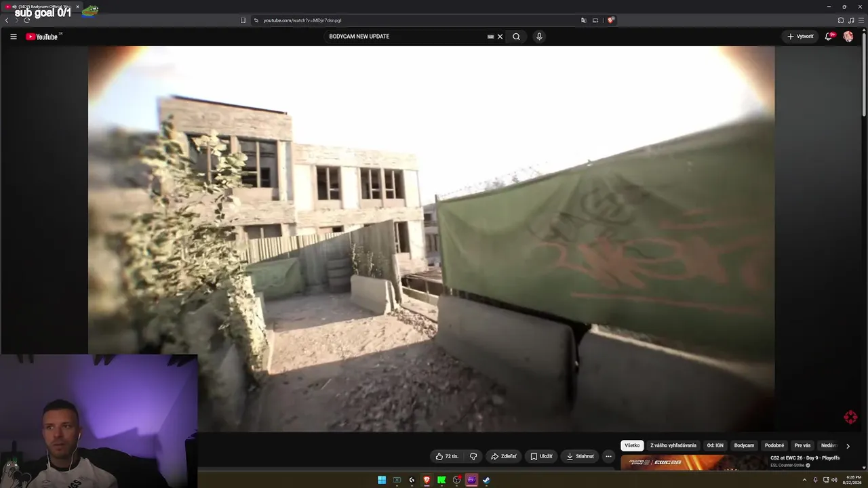Image resolution: width=868 pixels, height=488 pixels.
Task: Go back in browser history
Action: point(7,20)
